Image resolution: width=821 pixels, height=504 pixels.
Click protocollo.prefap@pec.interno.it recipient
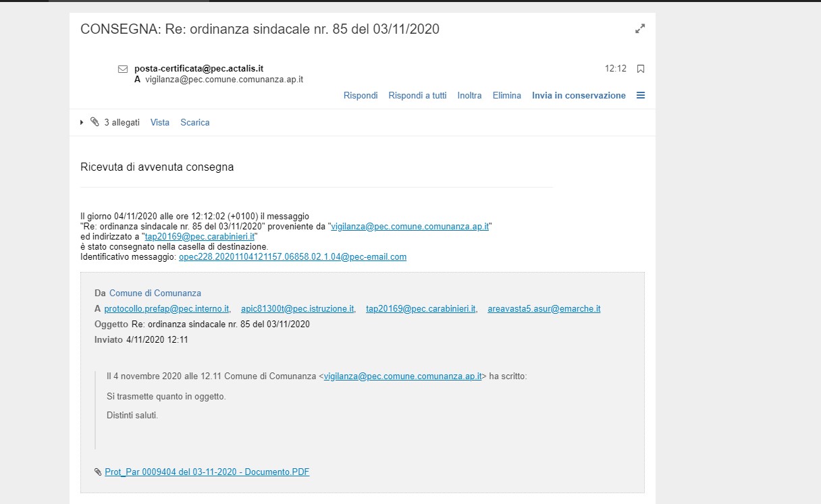click(x=167, y=309)
